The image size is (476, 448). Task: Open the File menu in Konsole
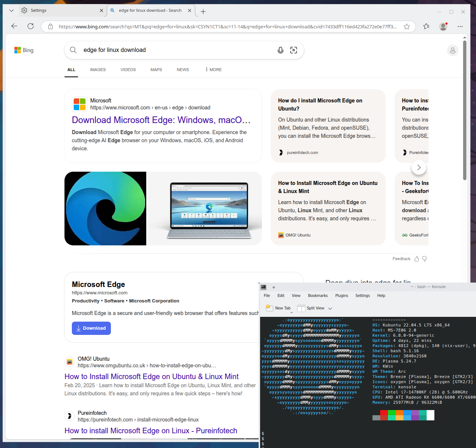pos(267,295)
